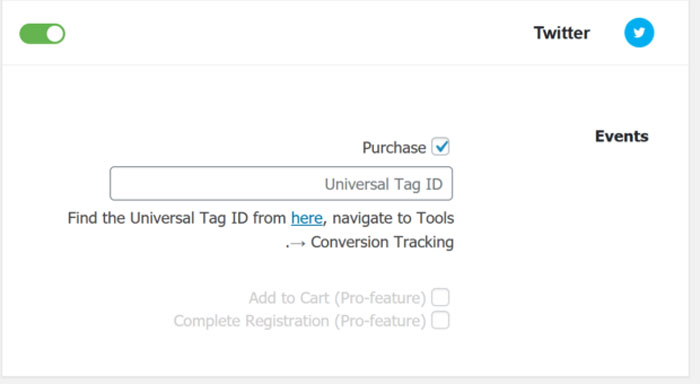This screenshot has width=700, height=384.
Task: Click the white knob of the toggle
Action: [x=55, y=34]
